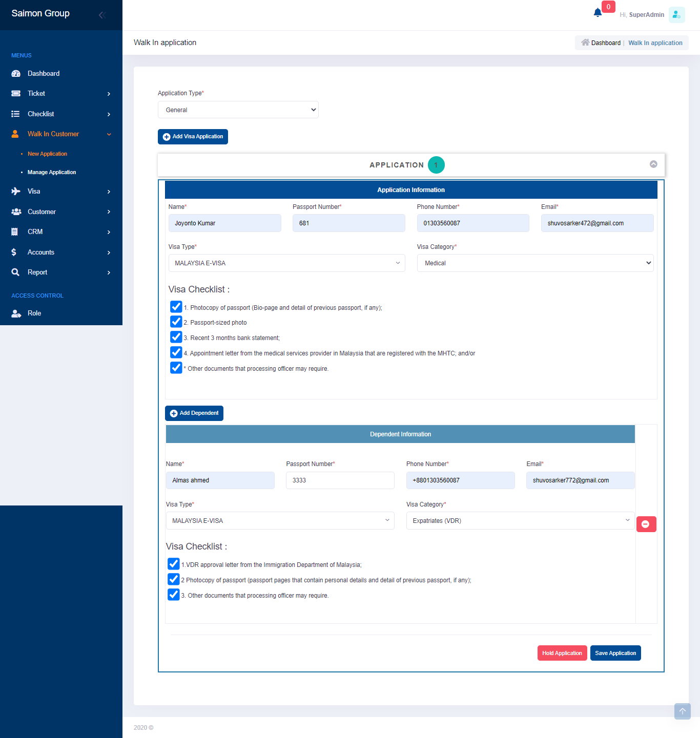Uncheck the VDR approval letter checkbox
The image size is (700, 738).
pos(174,564)
